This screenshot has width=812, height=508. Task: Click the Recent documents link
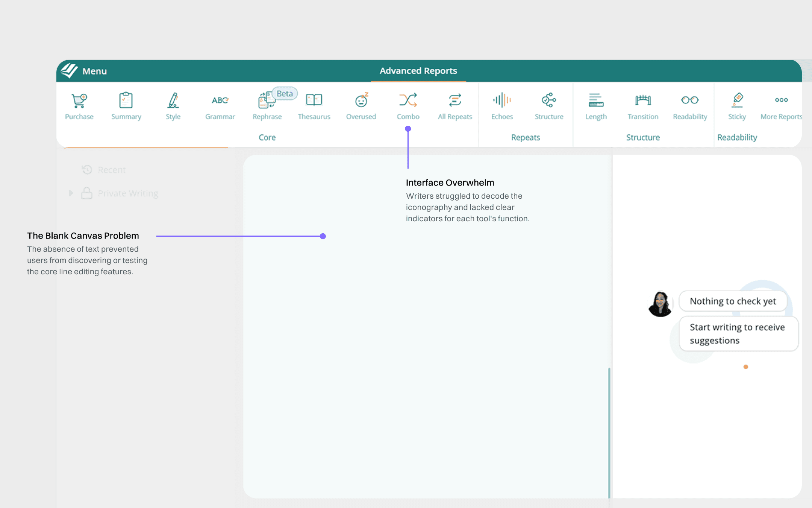click(x=111, y=170)
